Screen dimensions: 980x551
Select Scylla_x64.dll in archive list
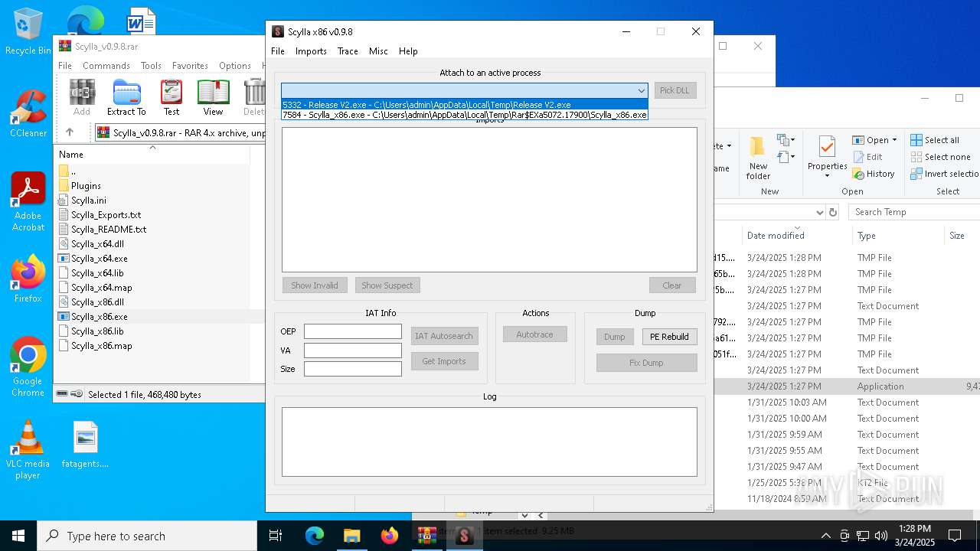[97, 244]
